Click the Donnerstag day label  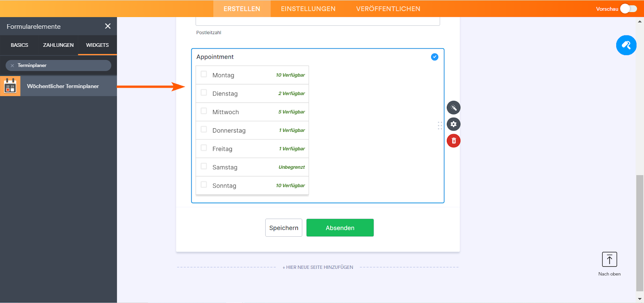(x=229, y=131)
